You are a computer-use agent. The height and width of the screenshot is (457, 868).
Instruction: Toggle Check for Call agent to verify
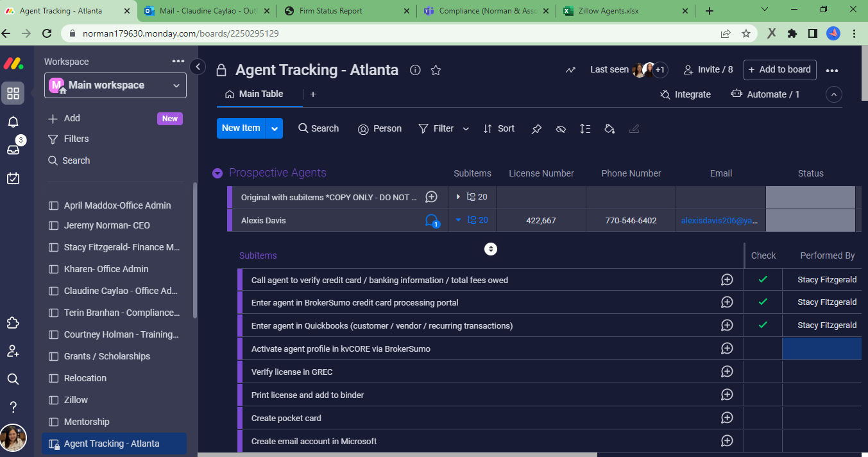click(x=763, y=280)
